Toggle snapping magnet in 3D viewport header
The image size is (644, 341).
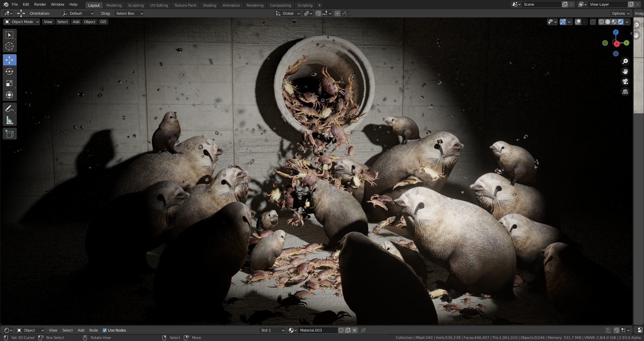(x=318, y=13)
